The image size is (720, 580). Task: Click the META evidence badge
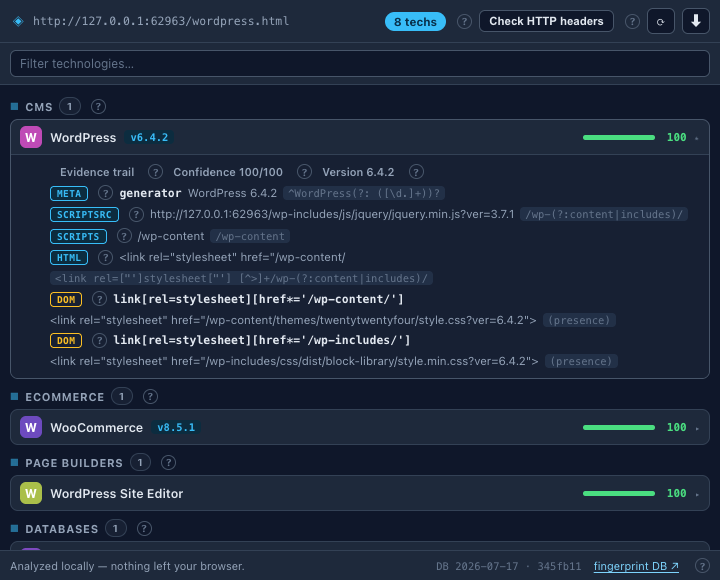(69, 193)
